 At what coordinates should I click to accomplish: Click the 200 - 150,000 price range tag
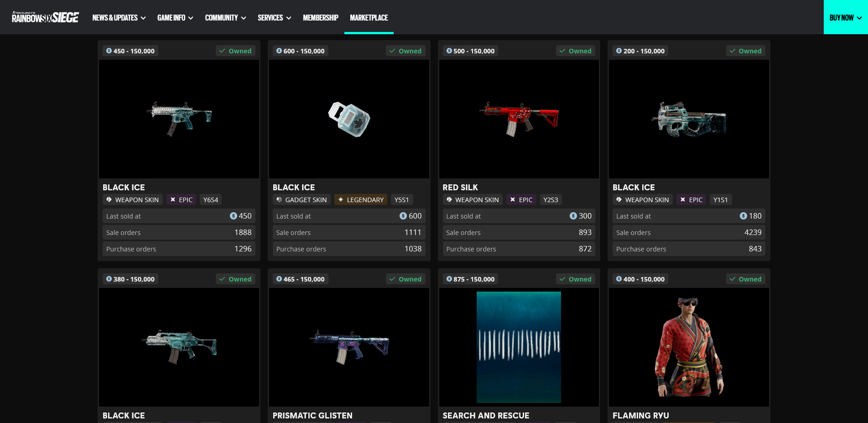tap(640, 51)
